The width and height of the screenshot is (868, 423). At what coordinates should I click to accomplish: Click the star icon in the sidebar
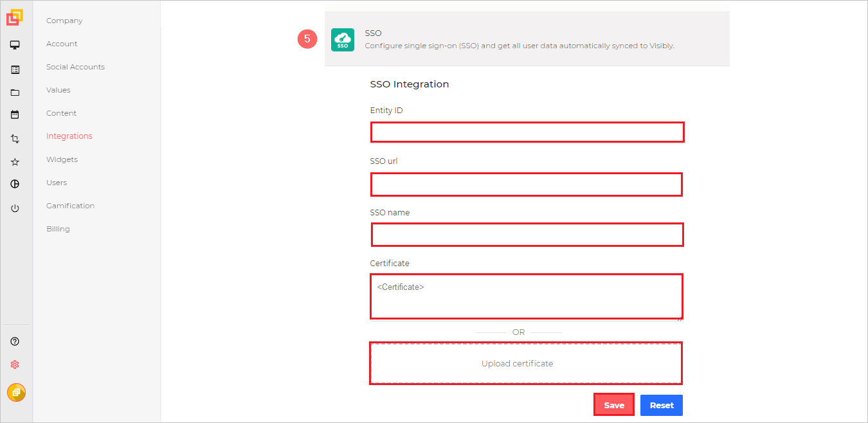[x=15, y=161]
